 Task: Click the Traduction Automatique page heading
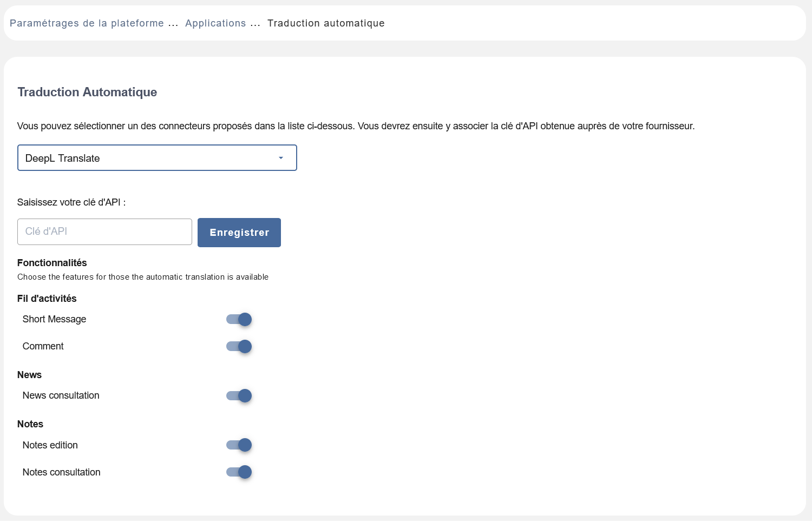(87, 92)
